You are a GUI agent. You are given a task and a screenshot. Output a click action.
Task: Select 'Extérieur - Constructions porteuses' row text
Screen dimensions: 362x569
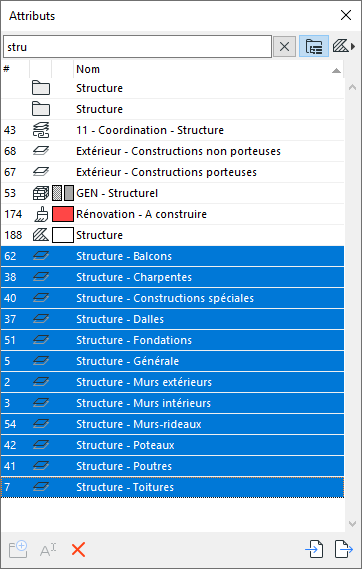click(166, 172)
